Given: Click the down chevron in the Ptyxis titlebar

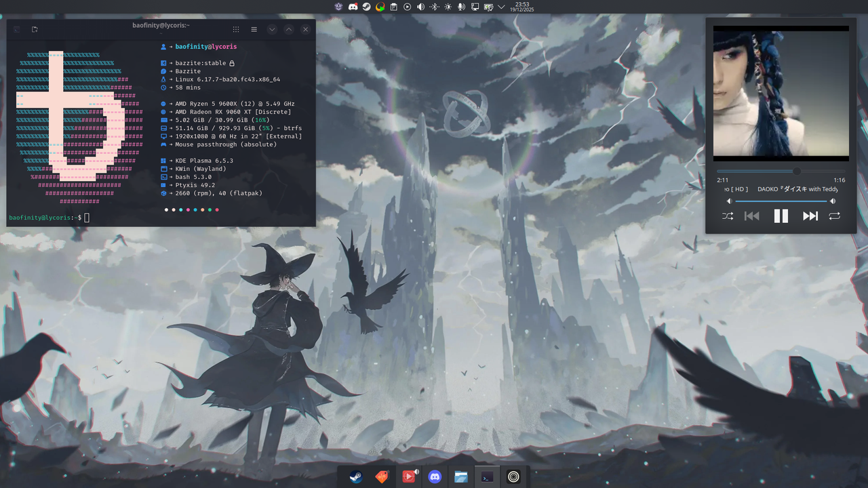Looking at the screenshot, I should click(272, 29).
